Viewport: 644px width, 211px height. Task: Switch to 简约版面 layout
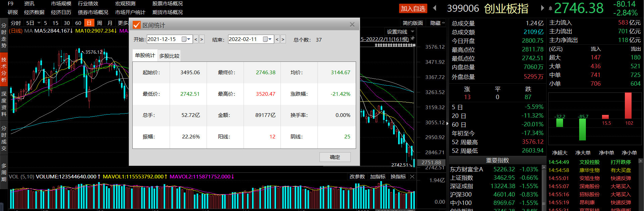tap(413, 23)
